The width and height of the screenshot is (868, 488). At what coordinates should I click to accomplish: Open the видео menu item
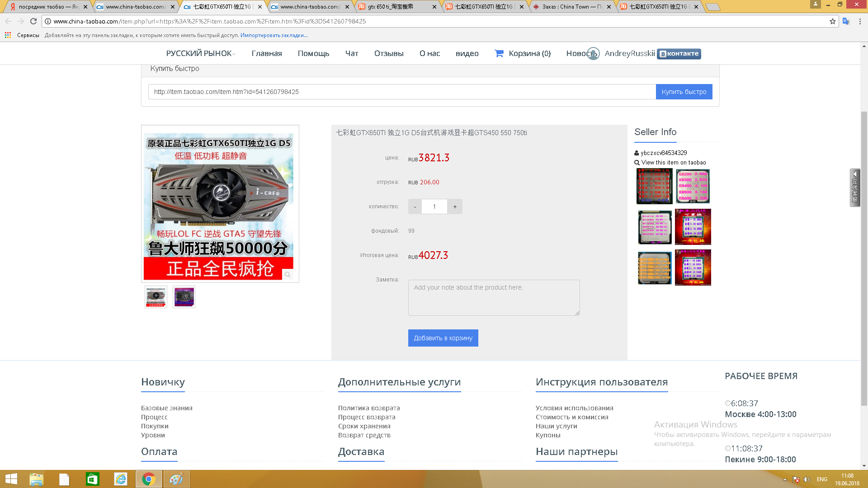click(467, 53)
